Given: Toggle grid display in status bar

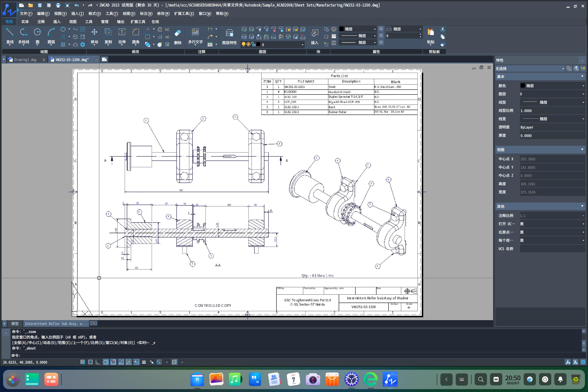Looking at the screenshot, I should [90, 362].
